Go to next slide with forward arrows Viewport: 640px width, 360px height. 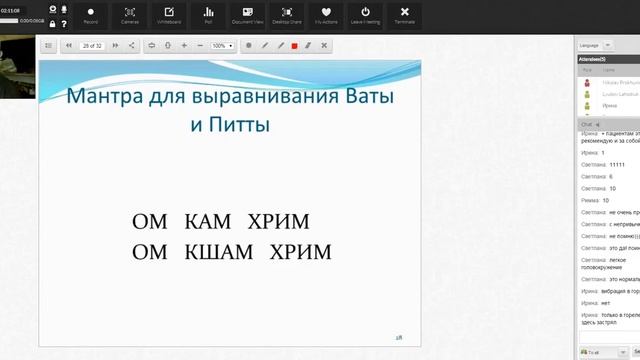[x=116, y=46]
